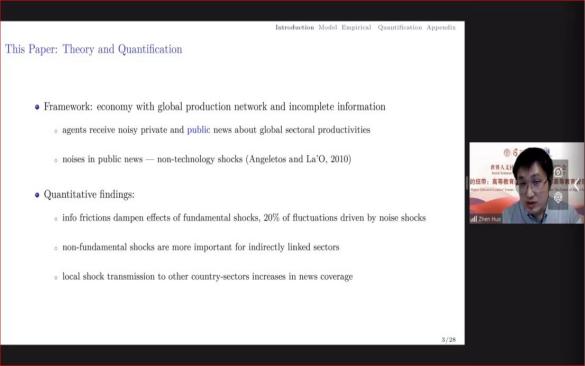Select the Zhen Huo speaker video thumbnail

tap(526, 183)
